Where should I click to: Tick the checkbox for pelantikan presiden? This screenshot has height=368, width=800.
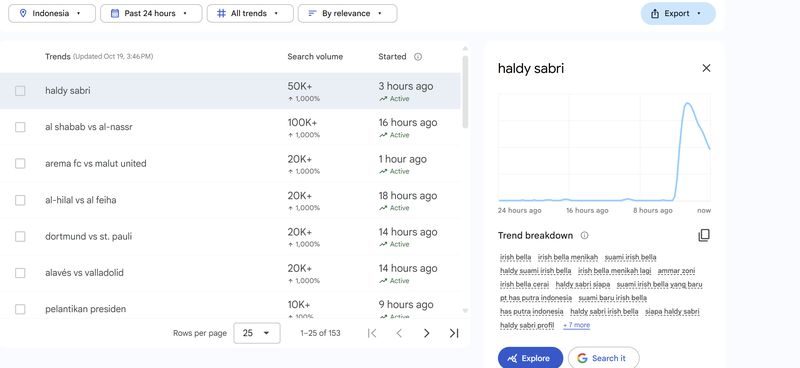point(20,309)
